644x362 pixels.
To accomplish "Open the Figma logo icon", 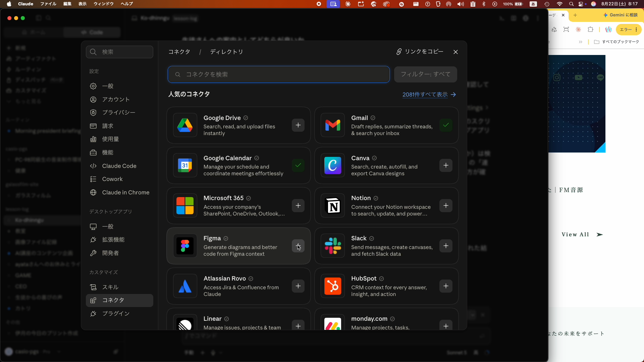I will (x=185, y=246).
